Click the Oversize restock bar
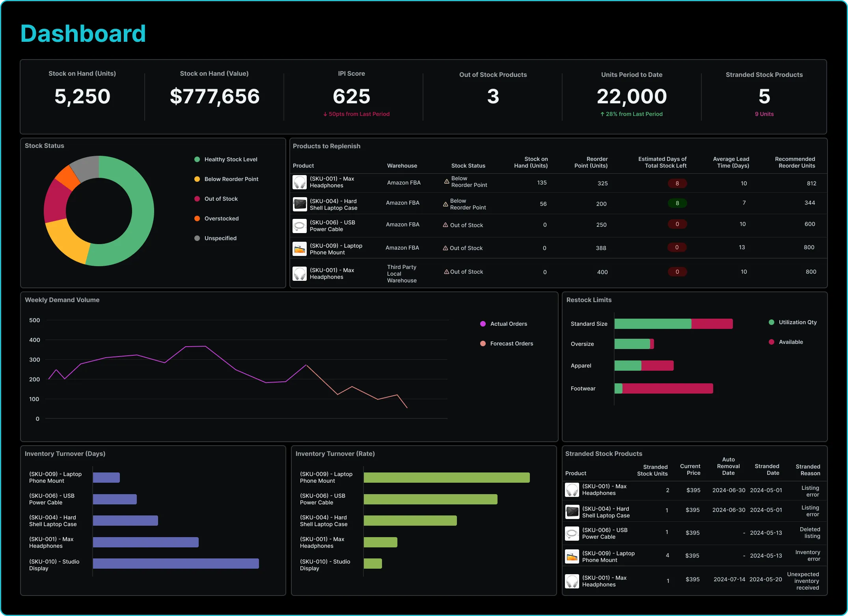Screen dimensions: 848x616 pos(634,344)
